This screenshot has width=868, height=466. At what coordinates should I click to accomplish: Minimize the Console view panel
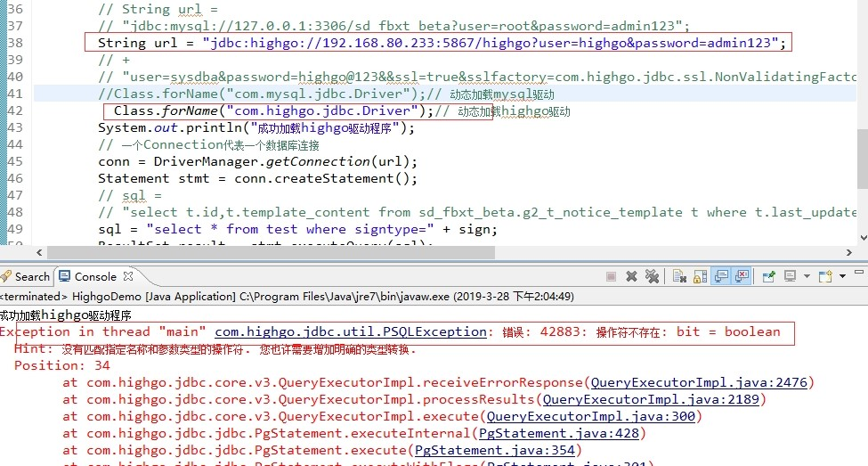tap(859, 273)
